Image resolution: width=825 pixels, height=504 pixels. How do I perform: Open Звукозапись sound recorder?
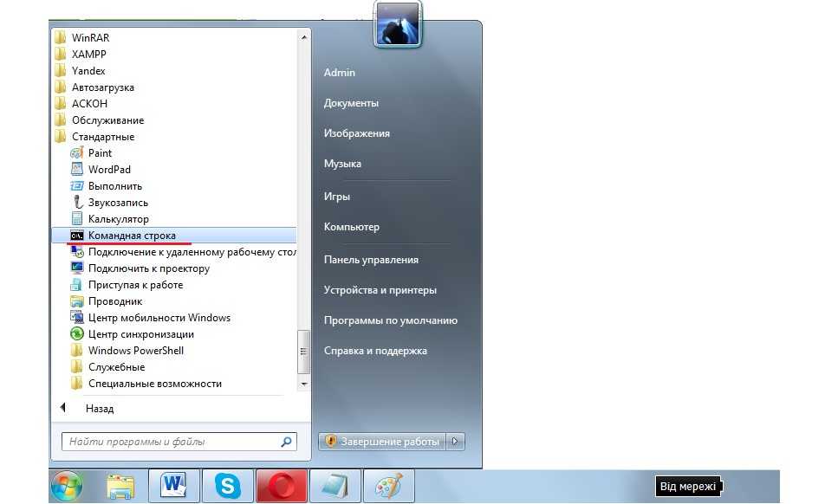(x=118, y=203)
